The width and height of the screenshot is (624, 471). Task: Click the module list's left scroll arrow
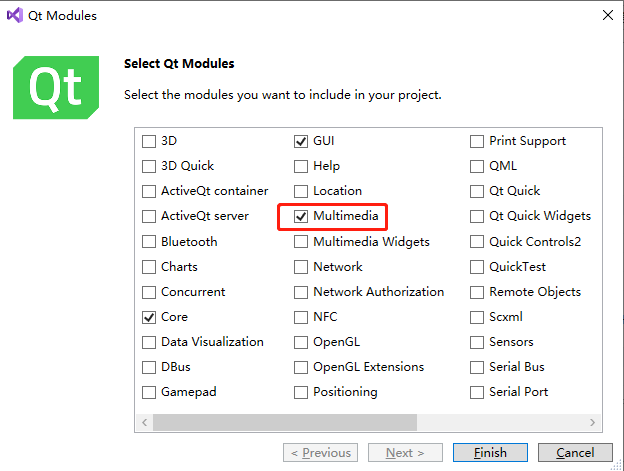pos(144,422)
